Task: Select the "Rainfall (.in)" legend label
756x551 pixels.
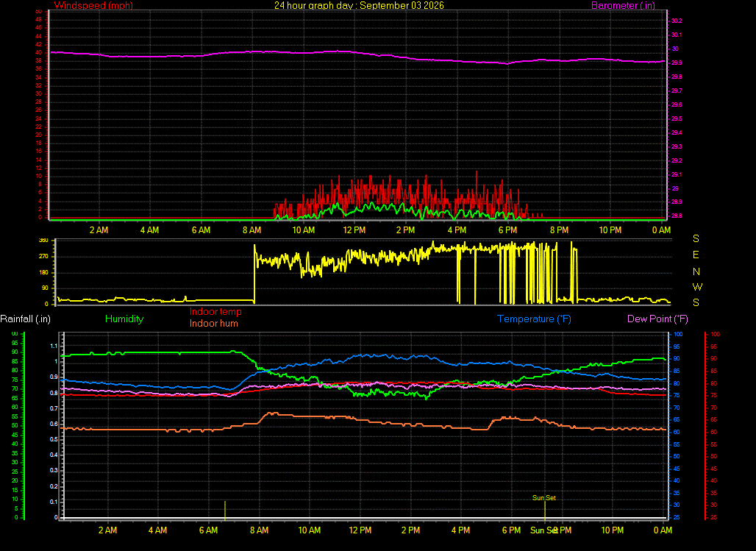Action: 25,319
